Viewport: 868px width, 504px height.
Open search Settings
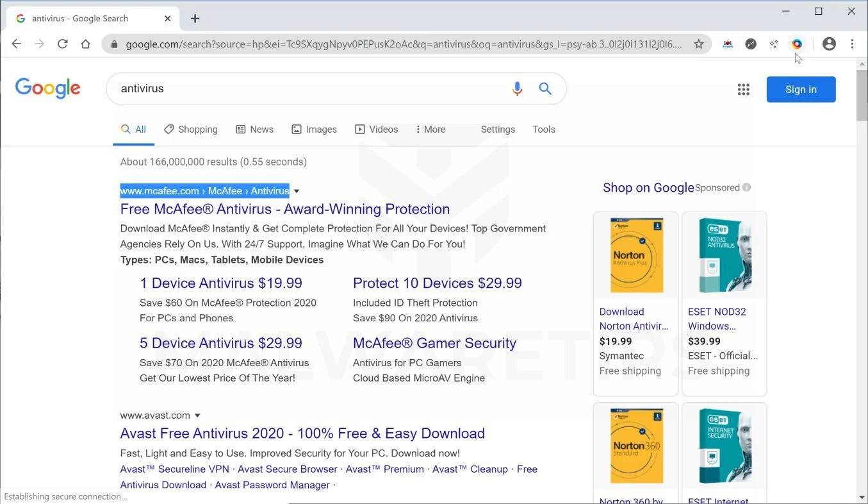coord(498,130)
